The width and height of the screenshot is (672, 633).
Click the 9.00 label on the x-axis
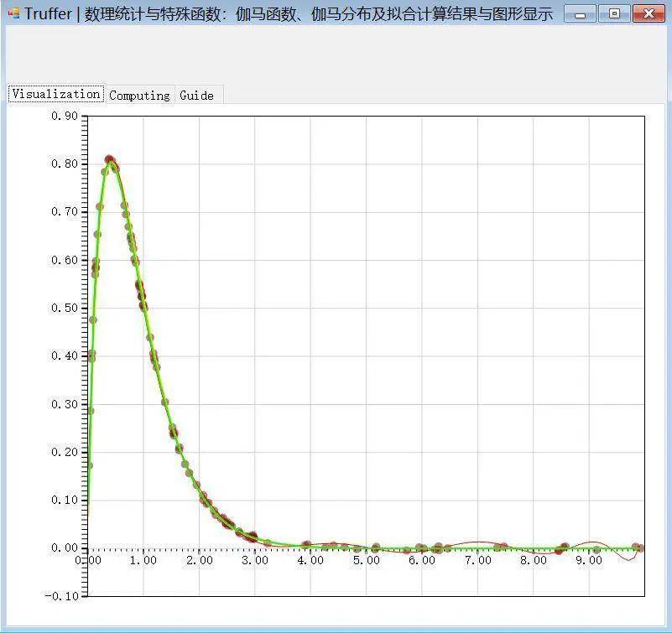click(x=589, y=561)
